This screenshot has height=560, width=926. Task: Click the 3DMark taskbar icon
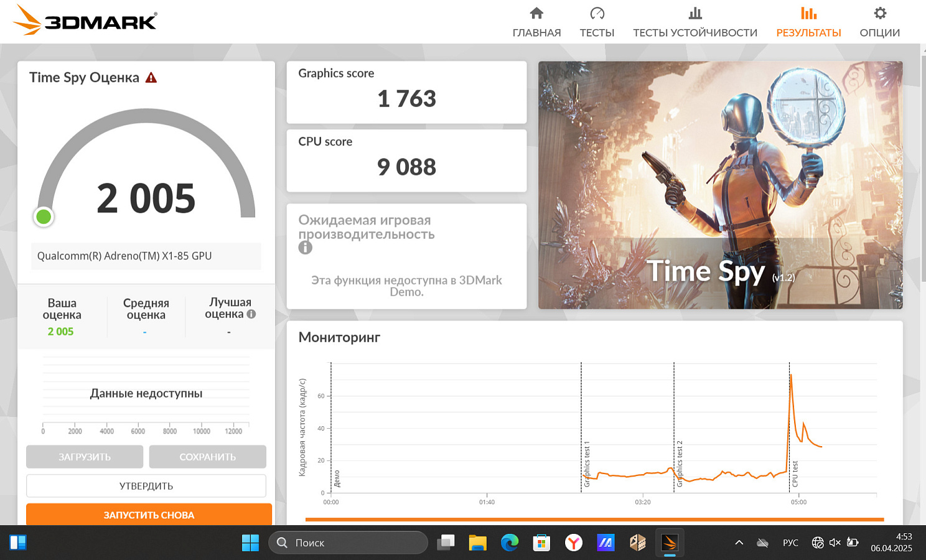coord(670,543)
